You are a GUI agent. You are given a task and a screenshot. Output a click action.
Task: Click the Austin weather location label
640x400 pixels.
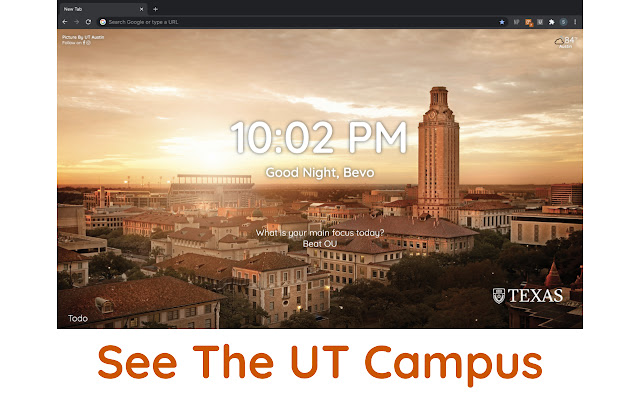click(x=565, y=47)
